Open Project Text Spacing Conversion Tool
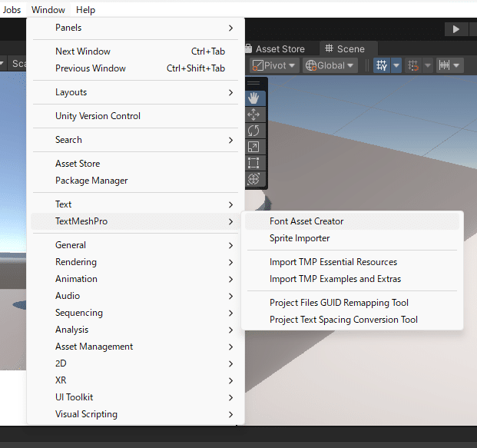 (x=352, y=320)
